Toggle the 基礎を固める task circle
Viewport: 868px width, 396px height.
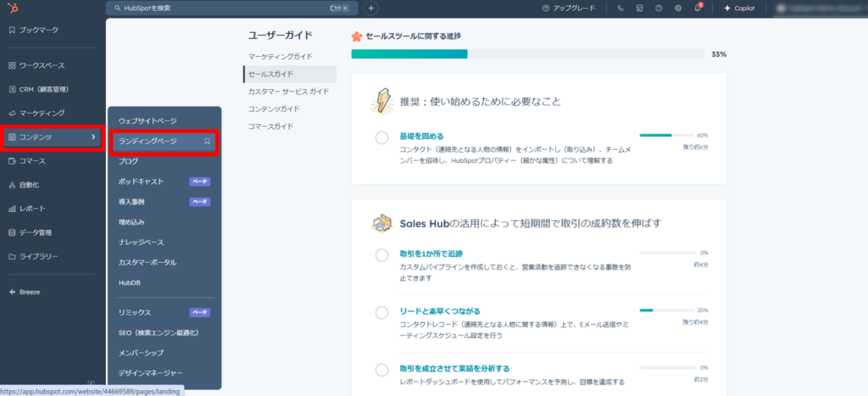pos(381,138)
